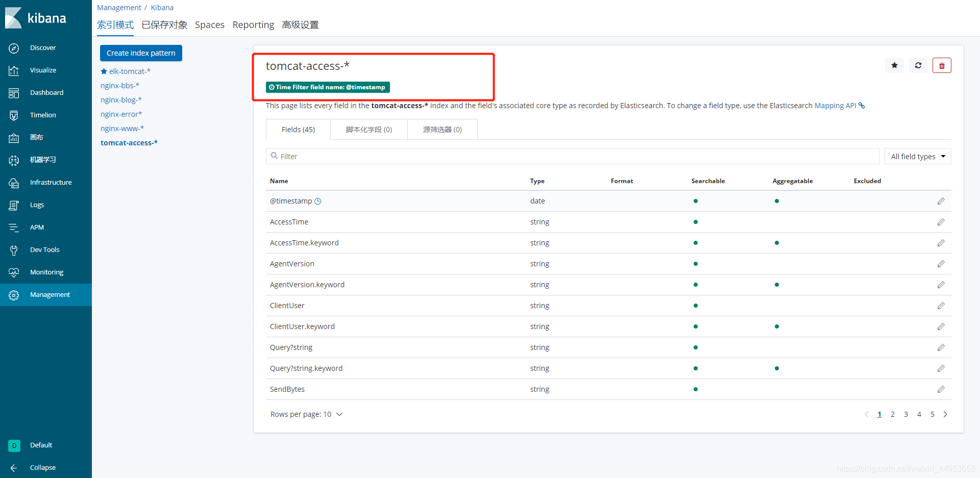Open the 画布 canvas section

coord(36,138)
